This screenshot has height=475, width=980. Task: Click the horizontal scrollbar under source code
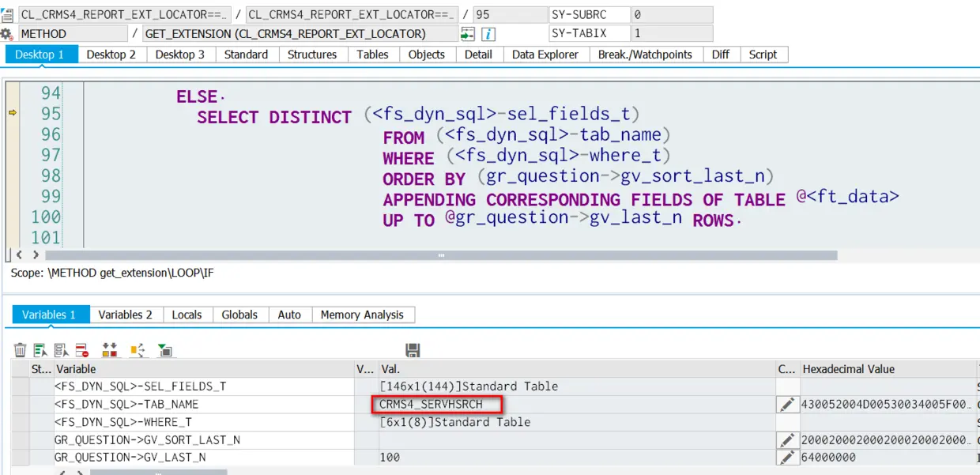441,254
